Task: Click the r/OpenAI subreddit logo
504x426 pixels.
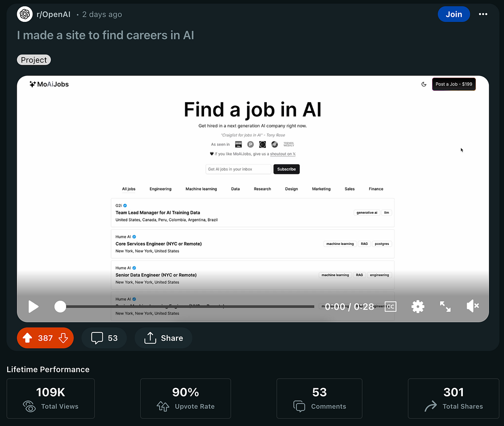Action: click(24, 14)
